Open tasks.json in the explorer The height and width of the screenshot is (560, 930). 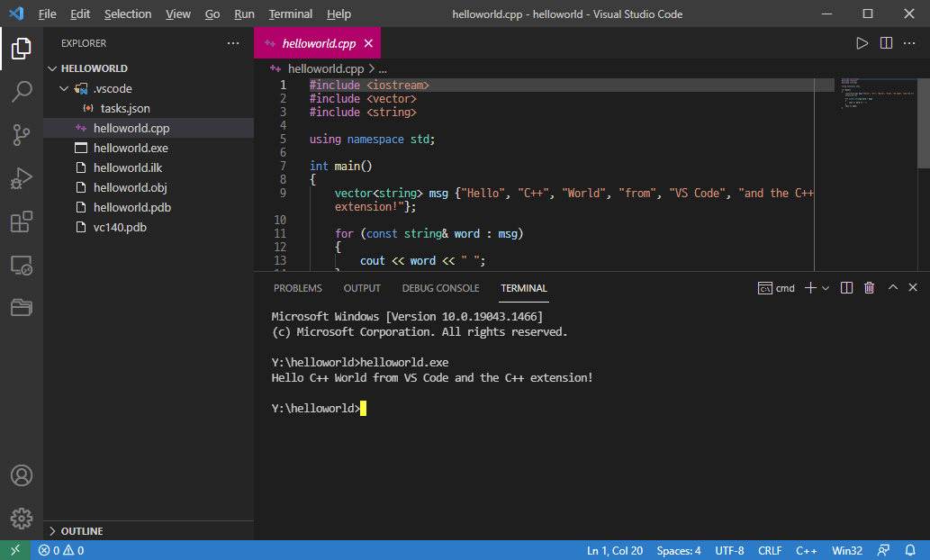[x=149, y=109]
